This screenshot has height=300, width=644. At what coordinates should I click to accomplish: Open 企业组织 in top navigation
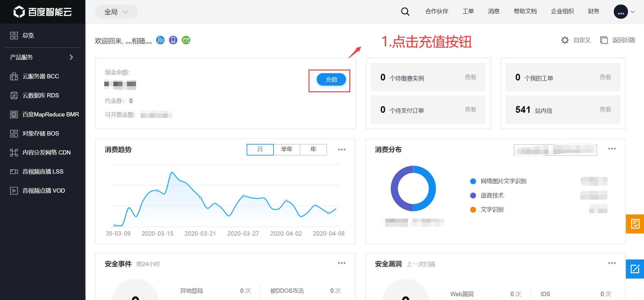(x=562, y=11)
